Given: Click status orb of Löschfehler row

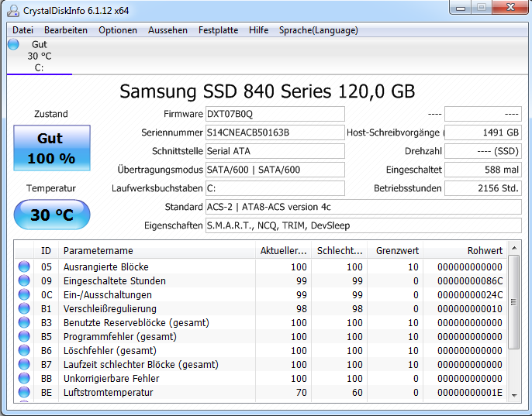Looking at the screenshot, I should click(x=24, y=350).
